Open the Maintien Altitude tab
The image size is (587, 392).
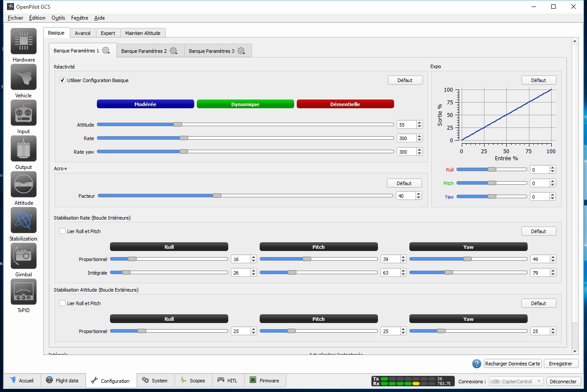coord(143,33)
